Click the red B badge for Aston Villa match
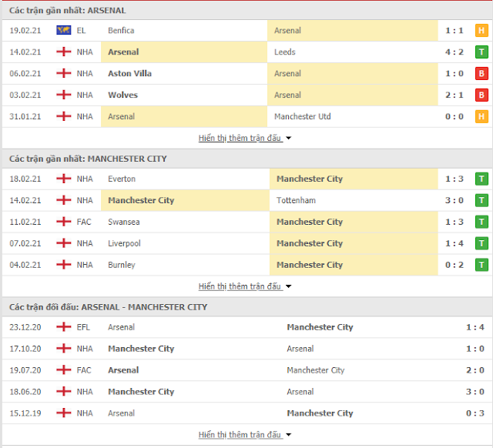The image size is (493, 448). 481,74
